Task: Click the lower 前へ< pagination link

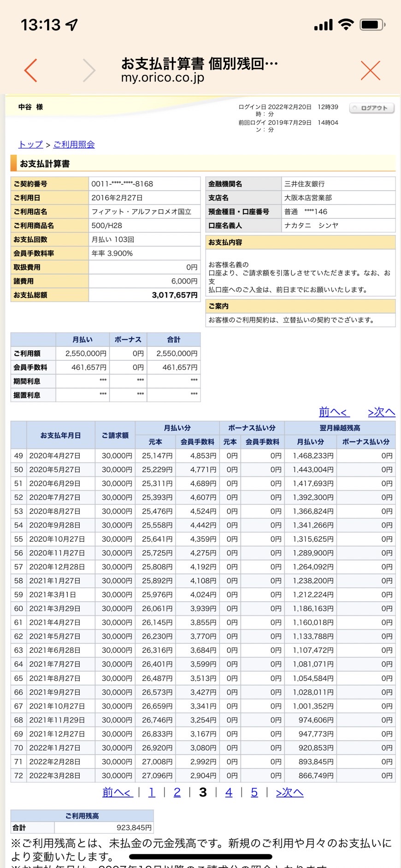Action: pos(118,792)
